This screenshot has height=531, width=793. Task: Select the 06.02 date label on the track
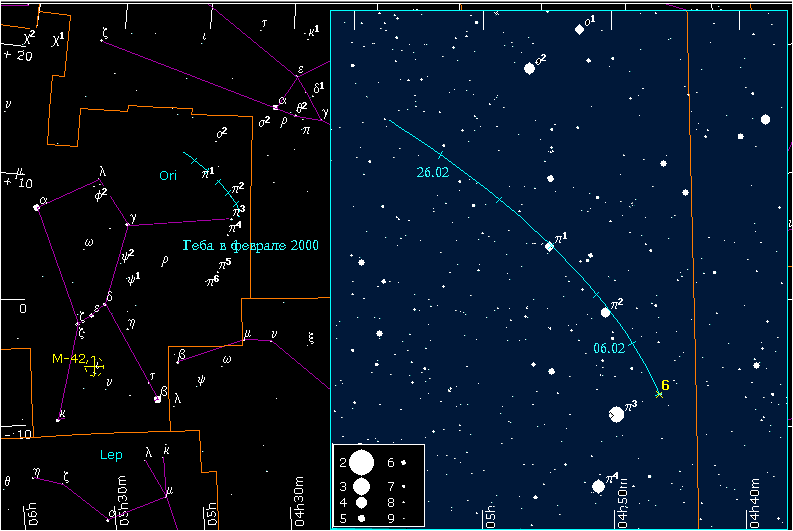tap(608, 349)
